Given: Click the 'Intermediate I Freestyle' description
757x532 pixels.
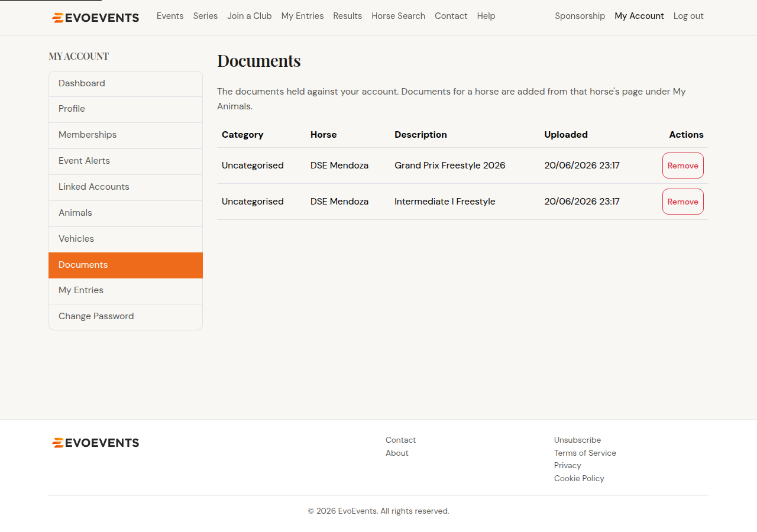Looking at the screenshot, I should 445,202.
